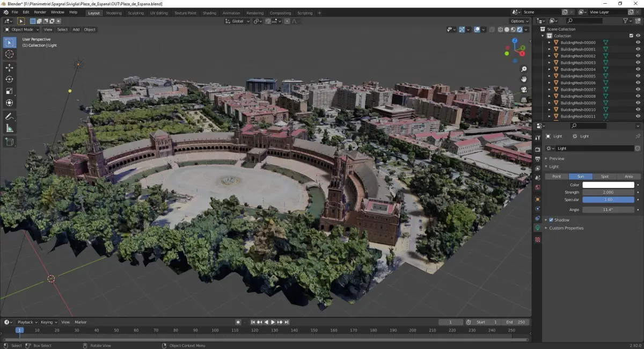Click the pan view hand icon
This screenshot has height=349, width=644.
[x=524, y=79]
